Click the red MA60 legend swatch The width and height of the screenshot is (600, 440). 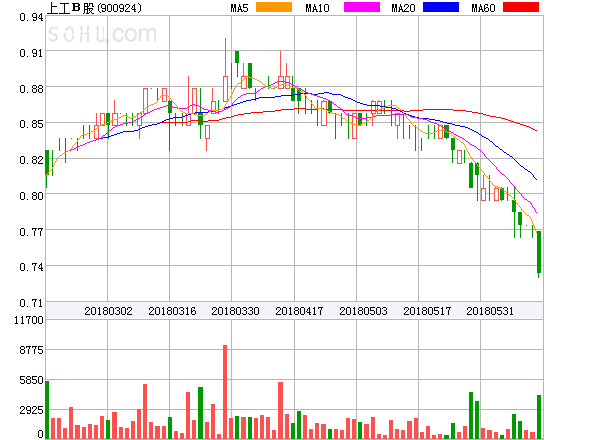[x=521, y=7]
